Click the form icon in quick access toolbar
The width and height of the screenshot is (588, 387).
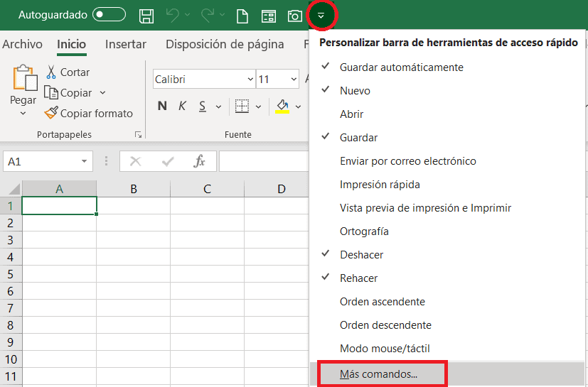(x=269, y=16)
